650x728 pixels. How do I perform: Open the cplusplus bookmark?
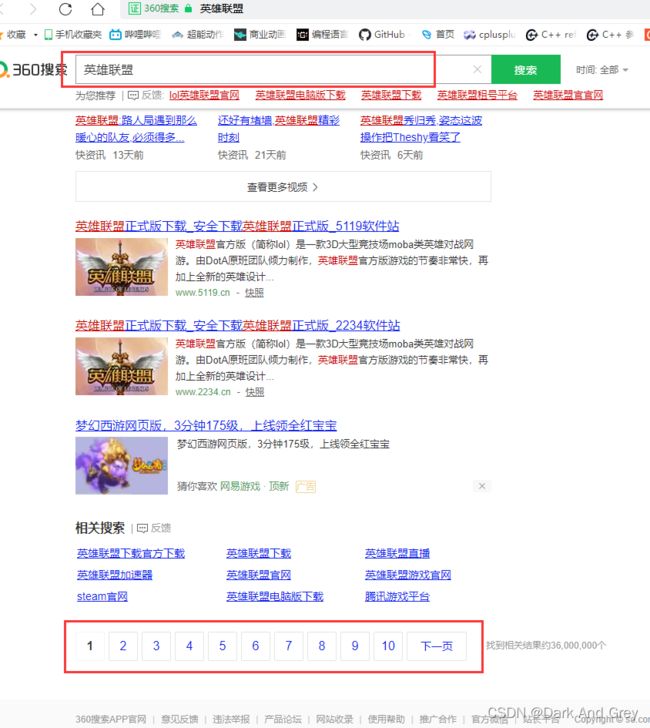point(489,34)
